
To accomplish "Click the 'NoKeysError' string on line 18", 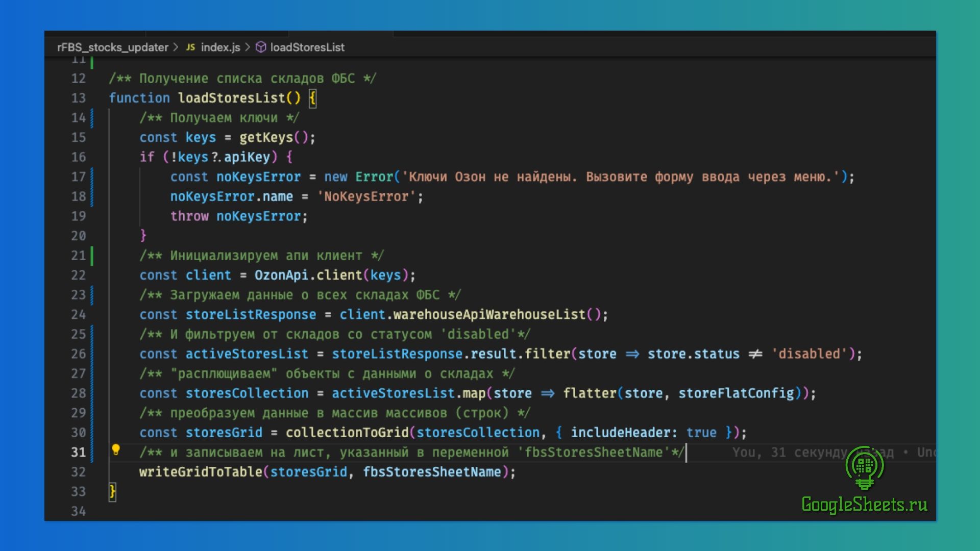I will point(366,197).
